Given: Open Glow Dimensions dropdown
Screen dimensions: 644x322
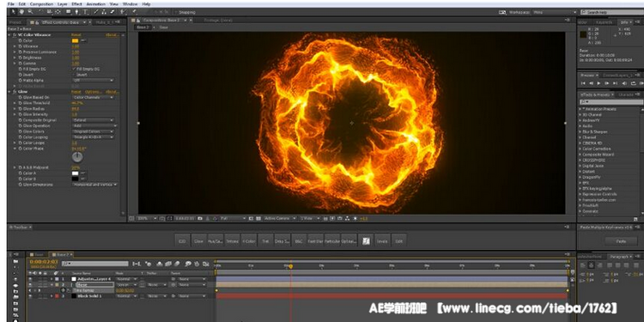Looking at the screenshot, I should [94, 185].
